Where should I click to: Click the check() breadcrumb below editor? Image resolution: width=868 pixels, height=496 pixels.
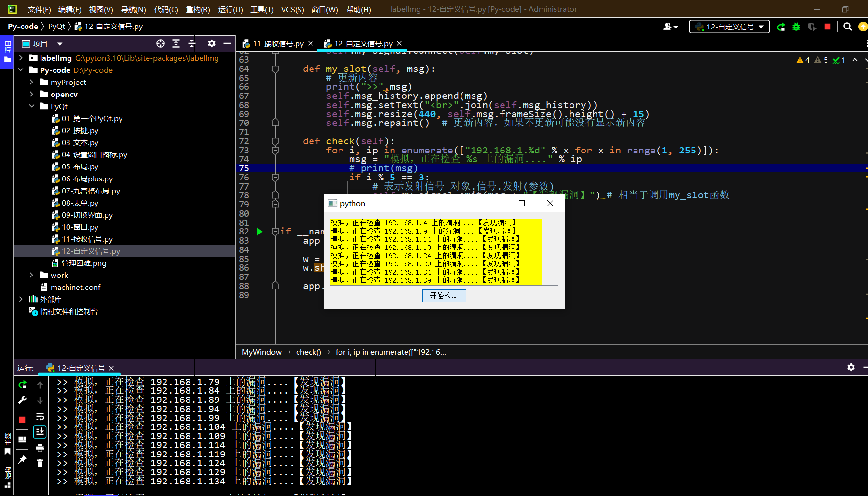click(309, 352)
